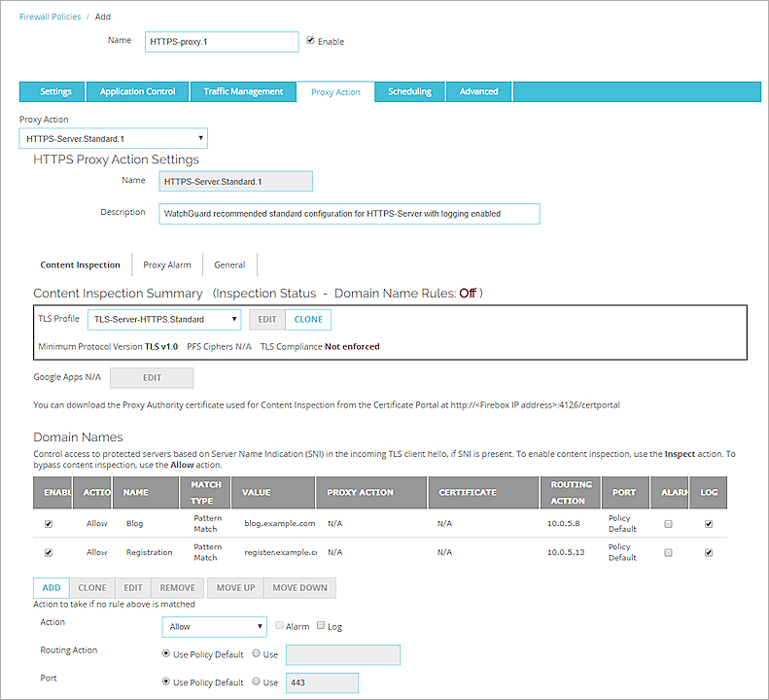This screenshot has width=769, height=700.
Task: Expand the TLS Profile dropdown
Action: pos(164,319)
